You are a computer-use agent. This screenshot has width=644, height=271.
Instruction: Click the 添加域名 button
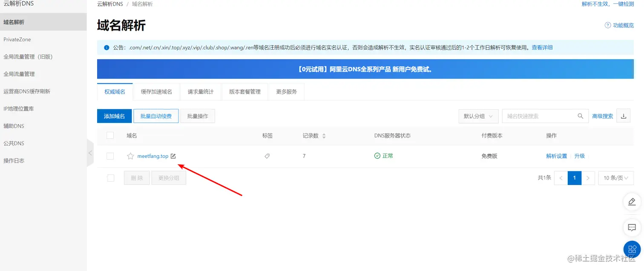pyautogui.click(x=115, y=116)
